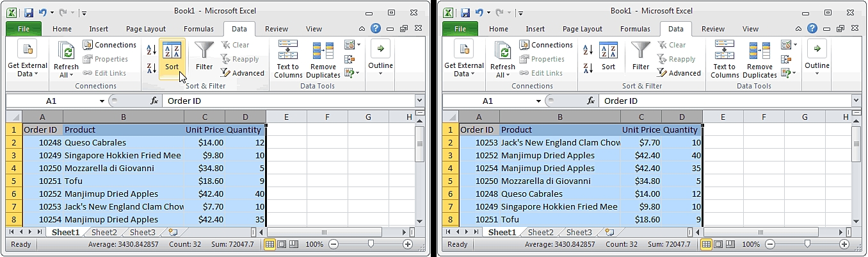Image resolution: width=868 pixels, height=257 pixels.
Task: Click Undo arrow in right window
Action: (x=479, y=12)
